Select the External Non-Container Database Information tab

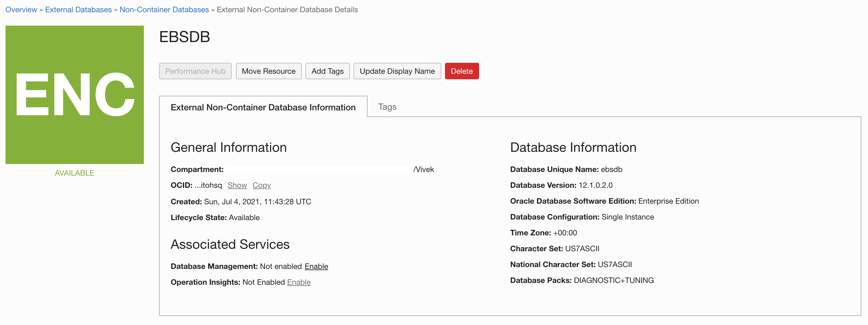point(263,107)
